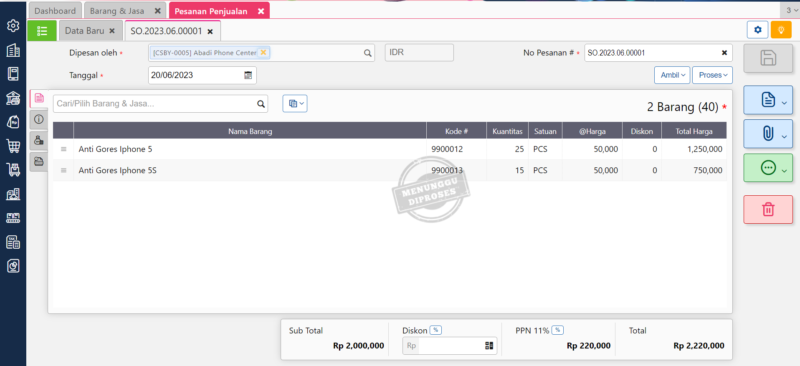Grab the drag handle of Anti Gores Iphone 5

coord(64,149)
